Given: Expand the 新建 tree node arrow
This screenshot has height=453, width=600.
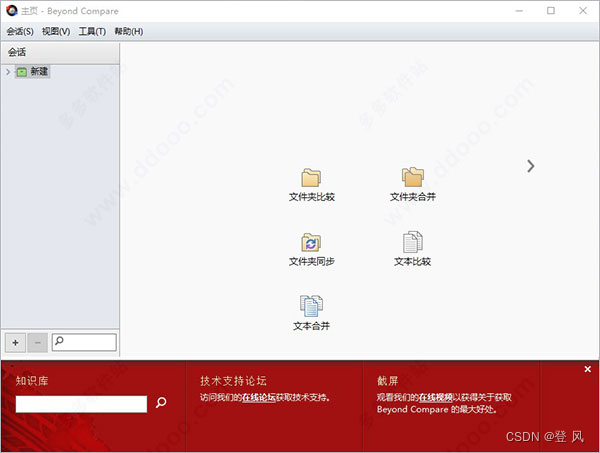Looking at the screenshot, I should point(8,72).
